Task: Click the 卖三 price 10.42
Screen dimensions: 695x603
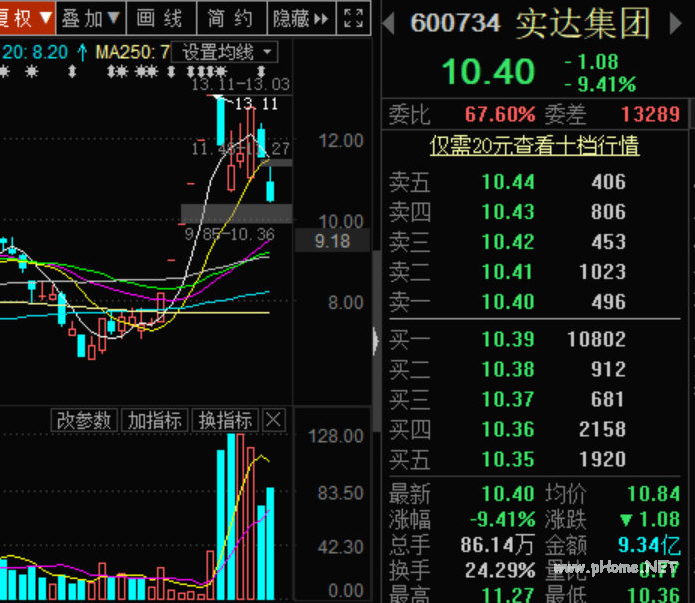Action: point(508,242)
